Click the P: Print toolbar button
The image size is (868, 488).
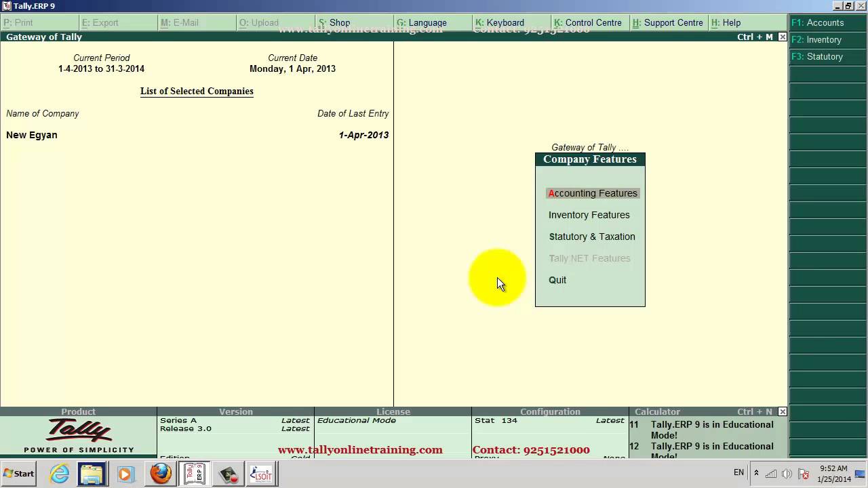click(39, 22)
